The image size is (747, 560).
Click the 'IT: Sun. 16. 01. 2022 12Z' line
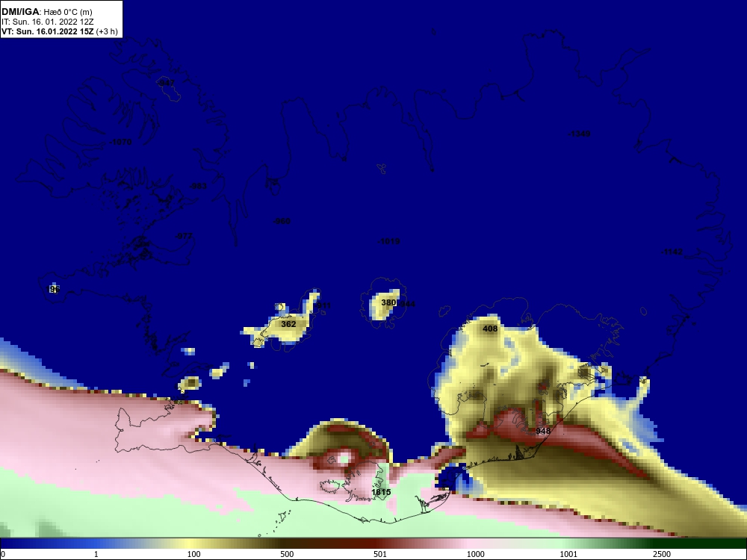pos(48,22)
